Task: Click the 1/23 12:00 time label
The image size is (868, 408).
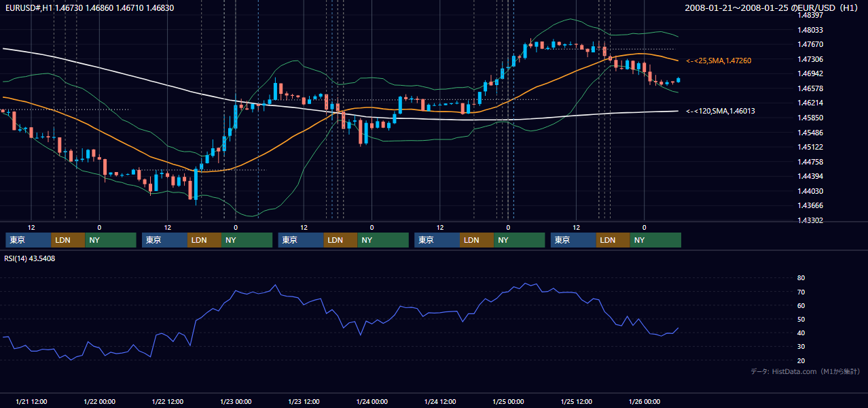Action: coord(304,401)
